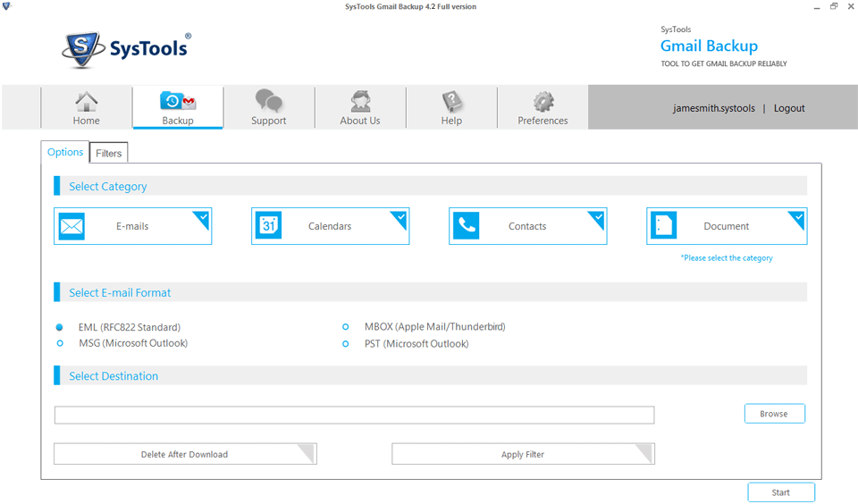Image resolution: width=858 pixels, height=504 pixels.
Task: Click the destination path input field
Action: point(354,415)
